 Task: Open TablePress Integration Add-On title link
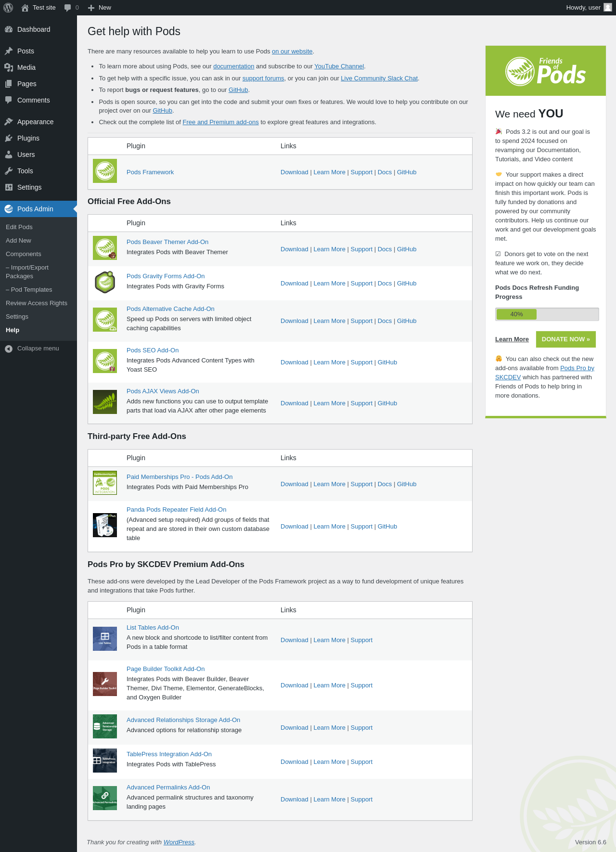169,754
